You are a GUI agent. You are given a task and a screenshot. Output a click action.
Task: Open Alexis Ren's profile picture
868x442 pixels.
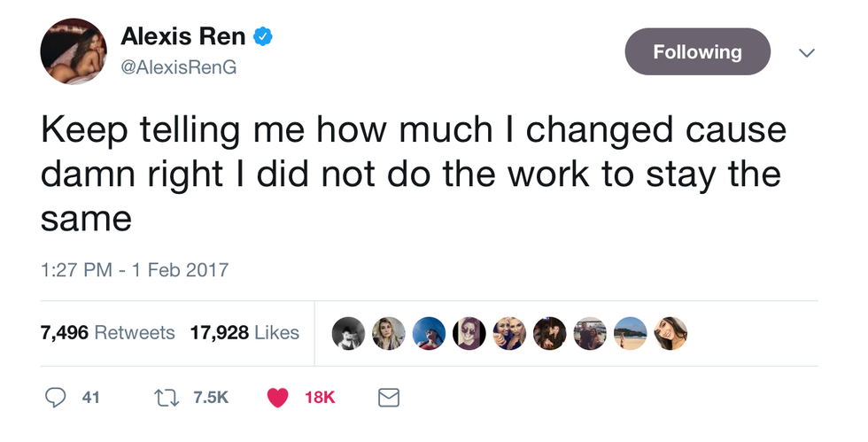coord(74,51)
